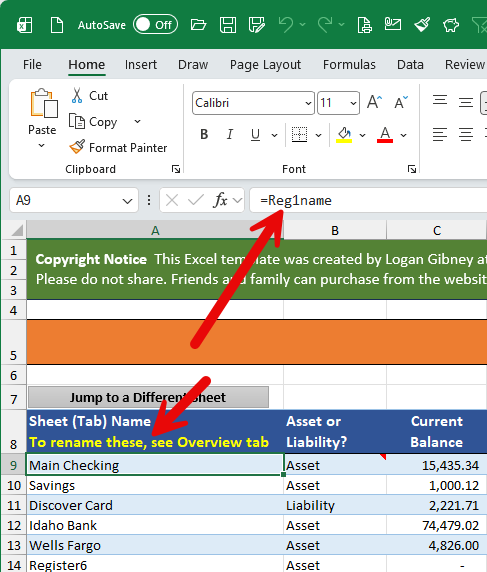Save the workbook with the floppy icon
The image size is (487, 572).
pyautogui.click(x=228, y=25)
